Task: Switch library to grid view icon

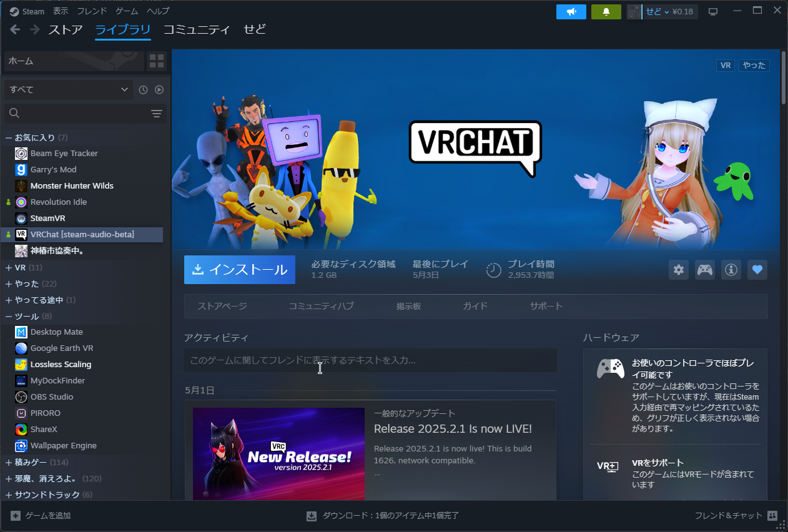Action: click(157, 61)
